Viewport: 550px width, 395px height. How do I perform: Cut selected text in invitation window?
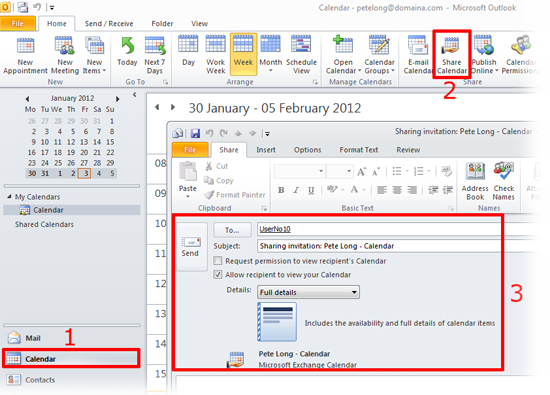(x=216, y=166)
